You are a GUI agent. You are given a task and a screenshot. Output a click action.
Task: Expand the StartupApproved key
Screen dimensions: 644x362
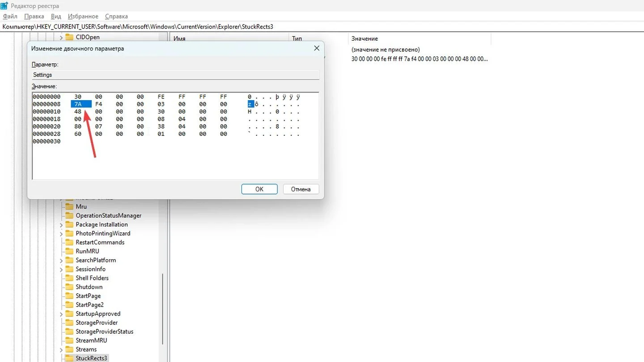61,314
